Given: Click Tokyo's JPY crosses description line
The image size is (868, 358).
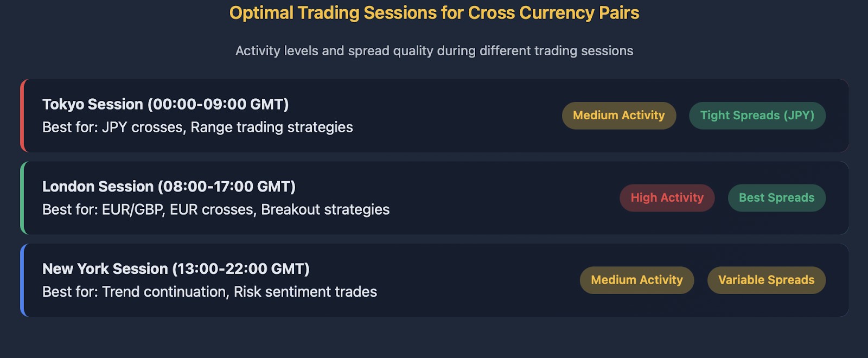Looking at the screenshot, I should tap(197, 127).
